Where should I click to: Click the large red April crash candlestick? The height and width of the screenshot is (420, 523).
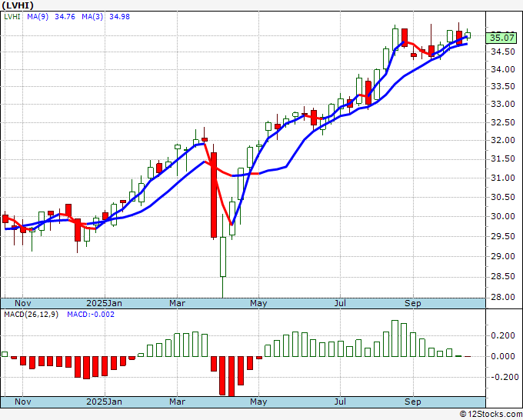pos(214,195)
